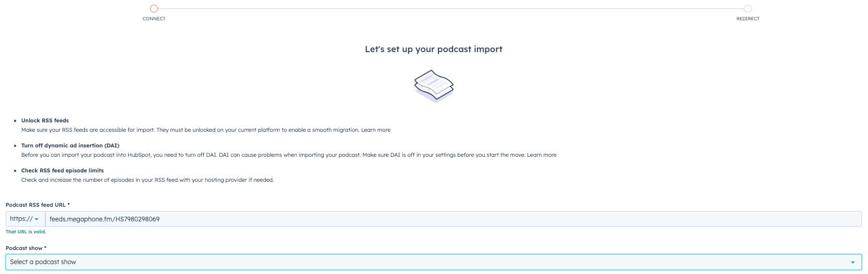Focus the Podcast RSS feed URL field
868x274 pixels.
click(x=454, y=219)
